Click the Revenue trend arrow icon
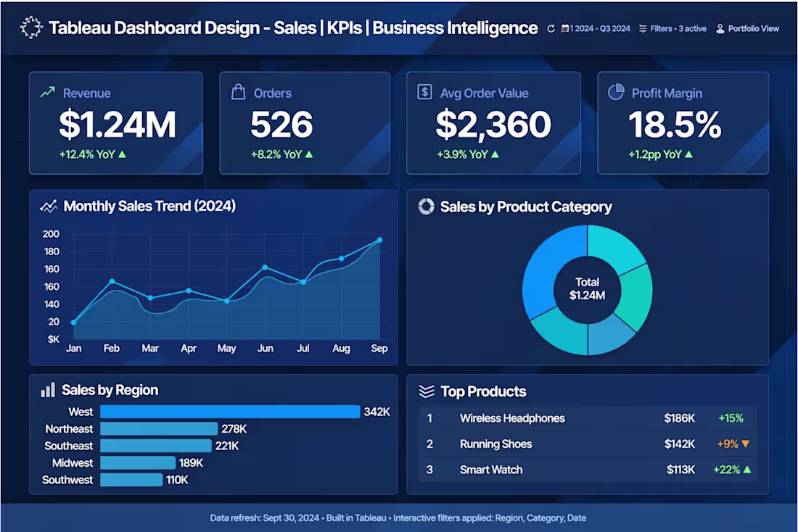 (48, 93)
